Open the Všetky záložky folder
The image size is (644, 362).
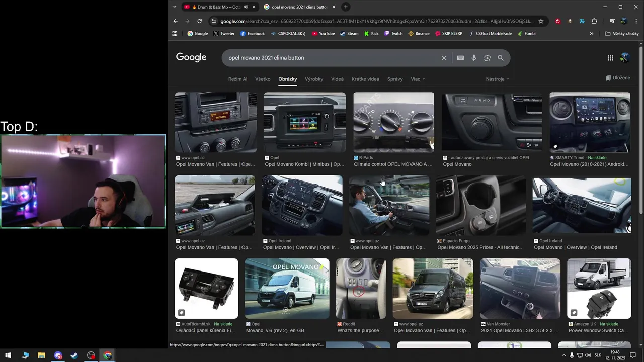622,34
